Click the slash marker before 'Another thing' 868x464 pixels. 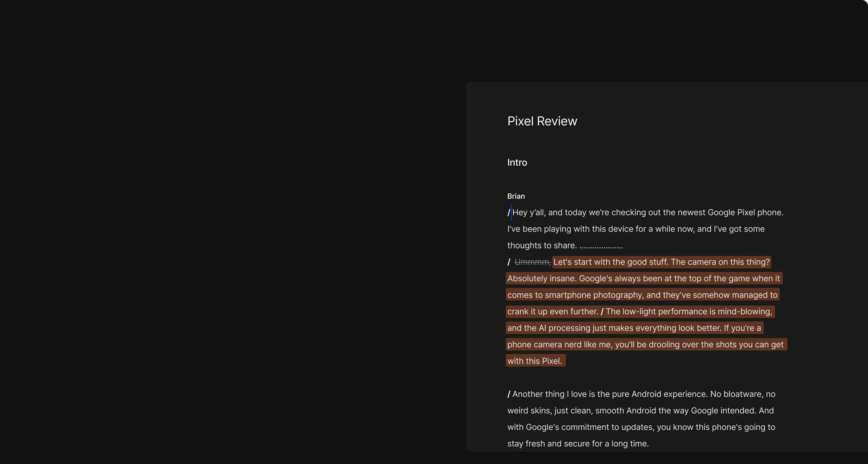click(509, 394)
